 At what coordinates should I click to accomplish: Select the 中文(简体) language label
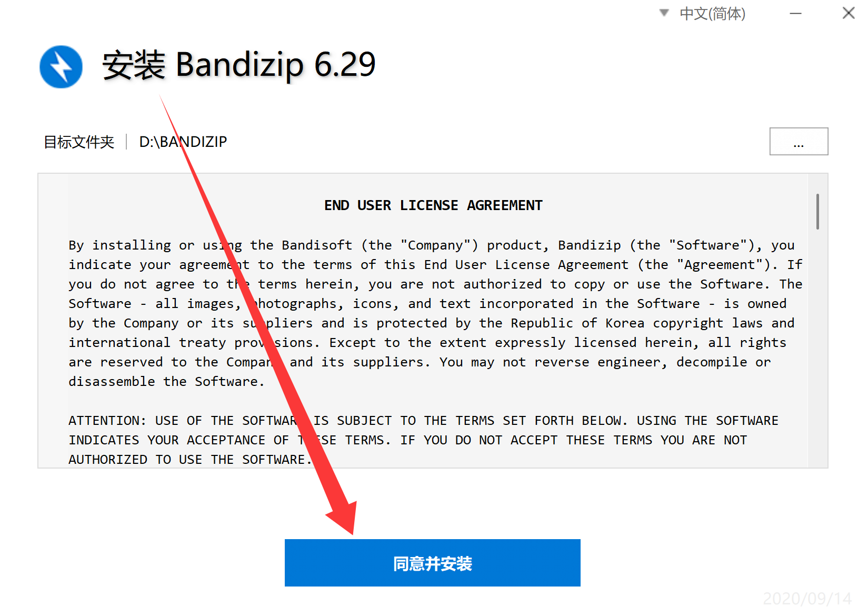click(712, 13)
